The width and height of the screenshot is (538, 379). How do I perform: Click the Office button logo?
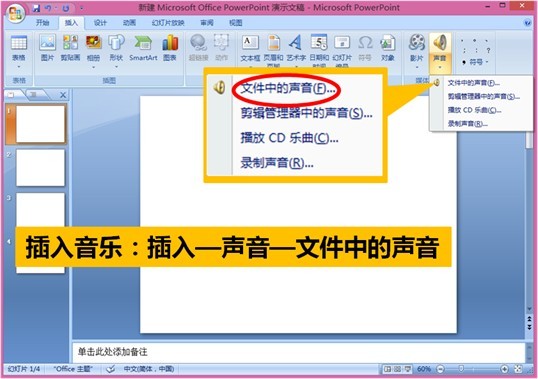(x=16, y=14)
